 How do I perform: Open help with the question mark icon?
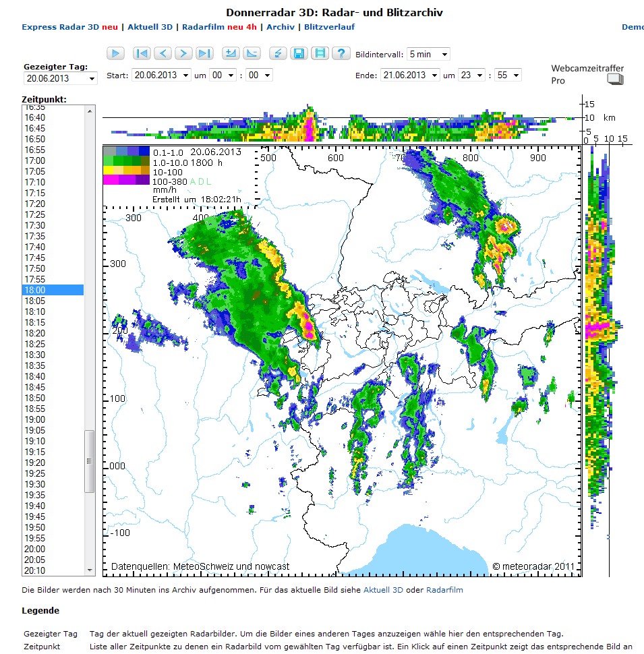tap(341, 53)
